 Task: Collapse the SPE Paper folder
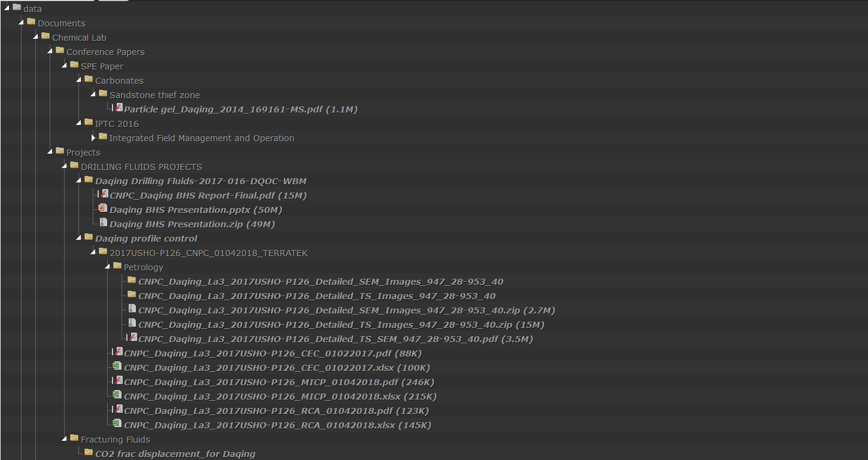click(x=64, y=66)
